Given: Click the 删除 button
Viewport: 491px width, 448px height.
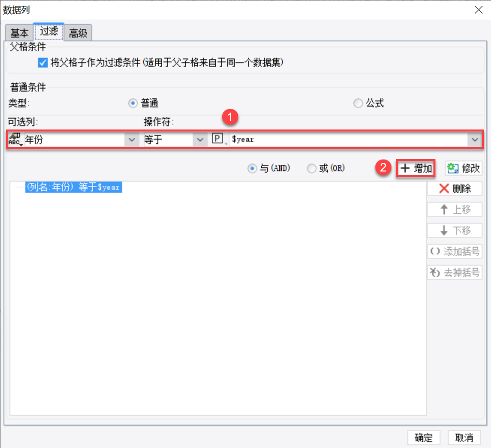Looking at the screenshot, I should pyautogui.click(x=454, y=188).
